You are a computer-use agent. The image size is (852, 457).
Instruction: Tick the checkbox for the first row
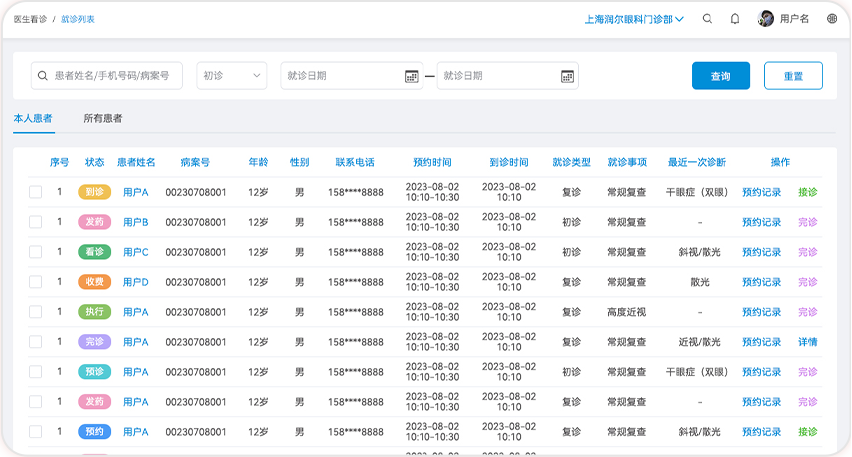[x=36, y=192]
